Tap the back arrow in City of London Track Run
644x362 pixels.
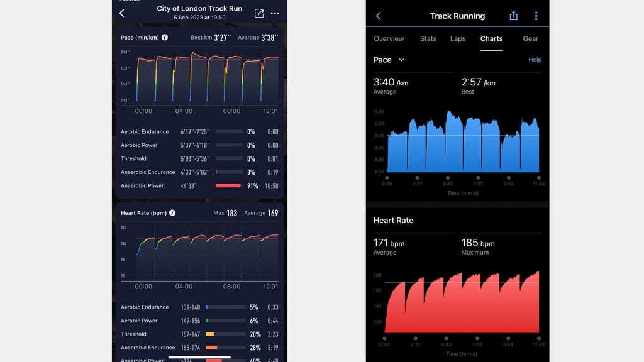click(x=122, y=13)
